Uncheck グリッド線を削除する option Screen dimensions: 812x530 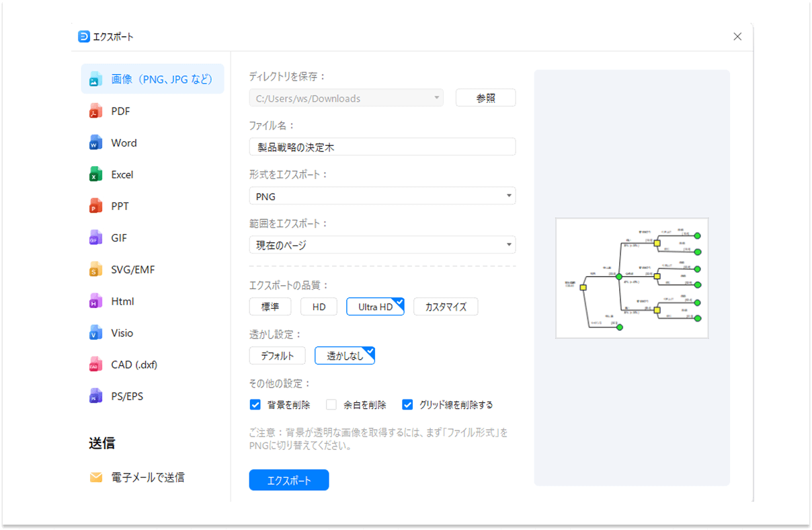(x=407, y=404)
